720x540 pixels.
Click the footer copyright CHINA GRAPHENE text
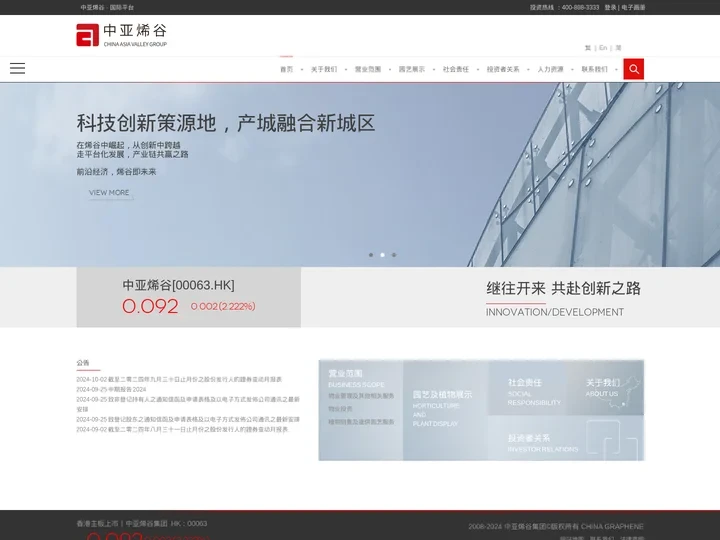pos(556,527)
